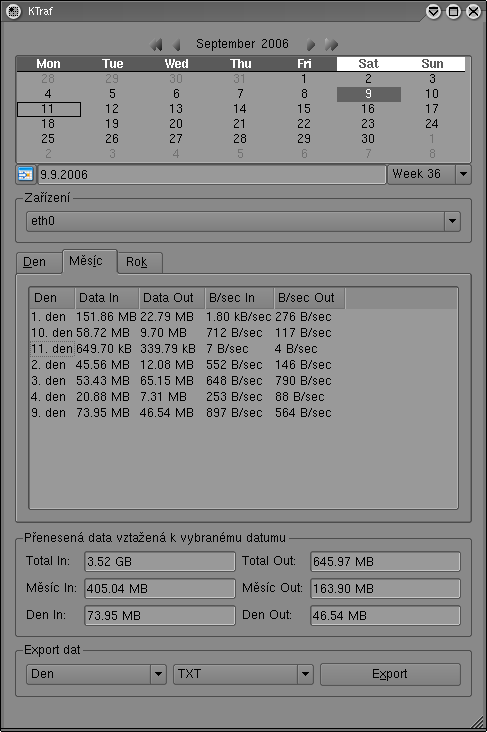Viewport: 487px width, 732px height.
Task: Expand the Week 36 dropdown
Action: (463, 174)
